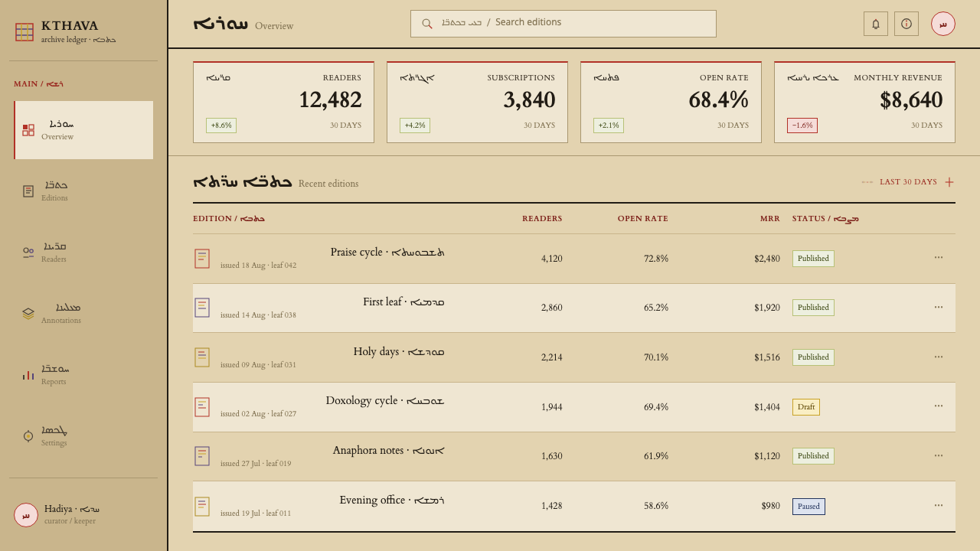Click the Praise cycle edition document icon
This screenshot has height=551, width=980.
pos(202,259)
